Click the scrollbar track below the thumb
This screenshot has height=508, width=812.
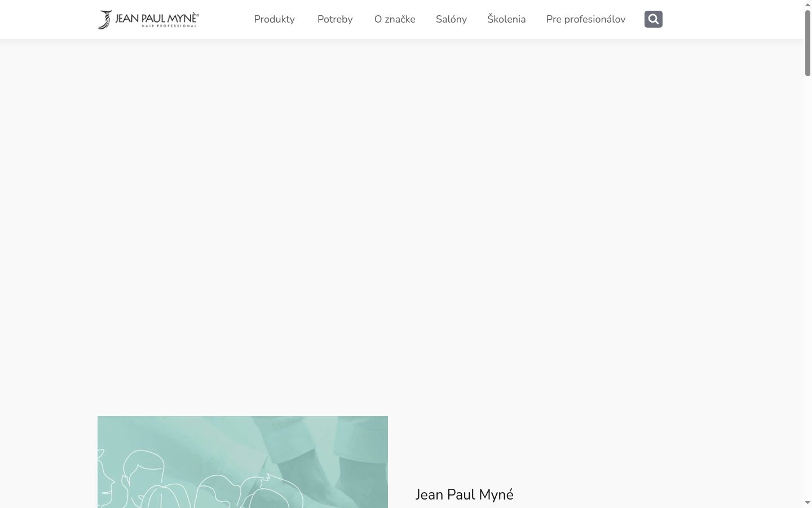tap(807, 282)
